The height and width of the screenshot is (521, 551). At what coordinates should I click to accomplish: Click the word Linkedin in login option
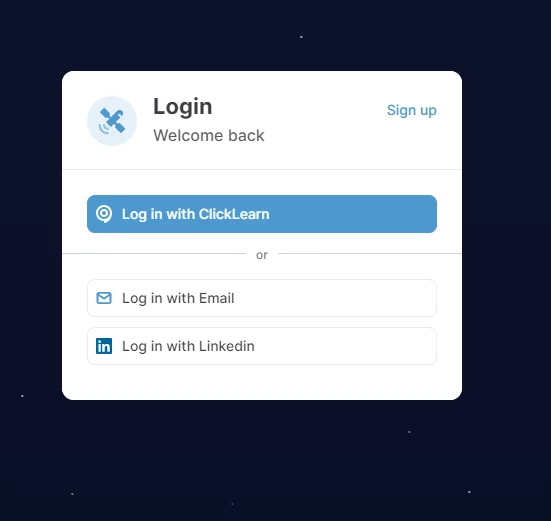click(227, 346)
